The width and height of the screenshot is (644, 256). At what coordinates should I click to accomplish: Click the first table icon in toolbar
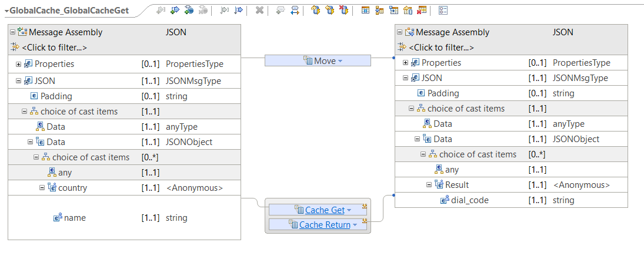(365, 10)
